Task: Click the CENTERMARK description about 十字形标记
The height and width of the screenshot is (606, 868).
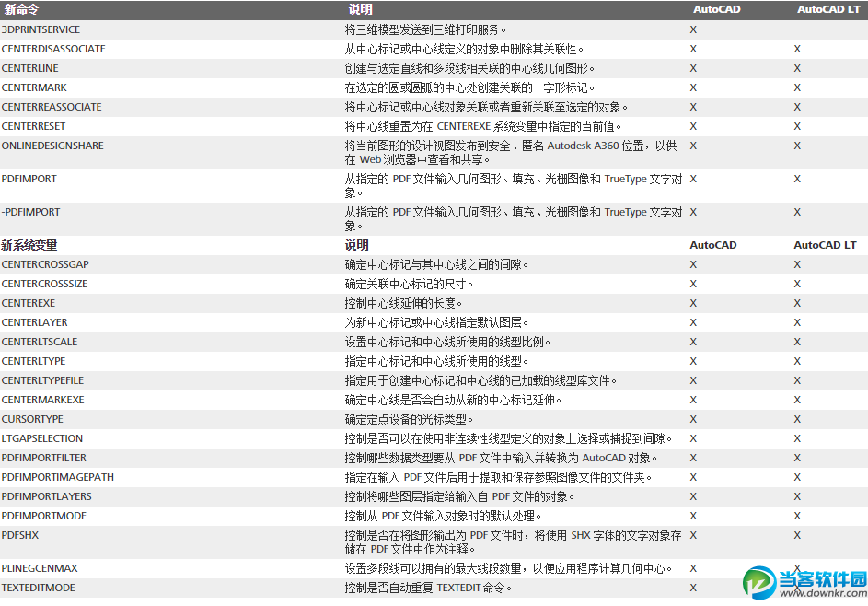Action: coord(469,88)
